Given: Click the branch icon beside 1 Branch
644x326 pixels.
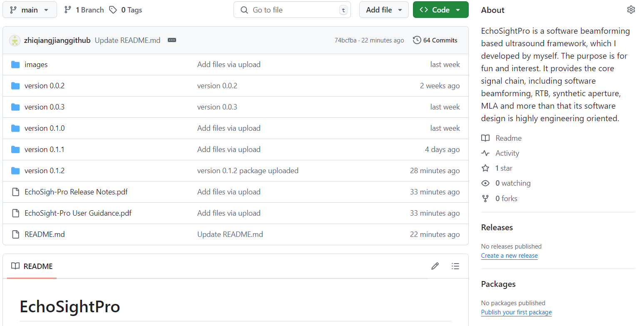Looking at the screenshot, I should coord(68,10).
